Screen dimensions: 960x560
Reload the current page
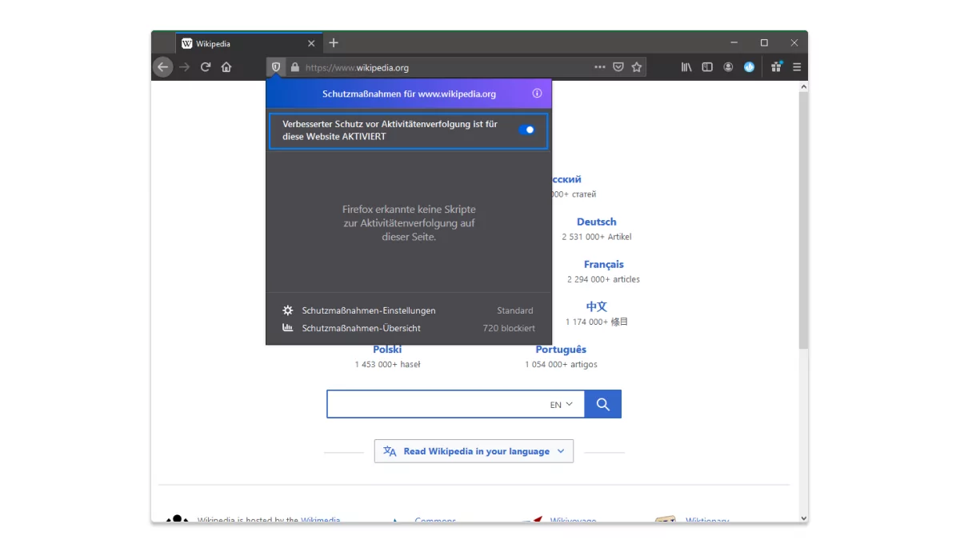pyautogui.click(x=206, y=67)
